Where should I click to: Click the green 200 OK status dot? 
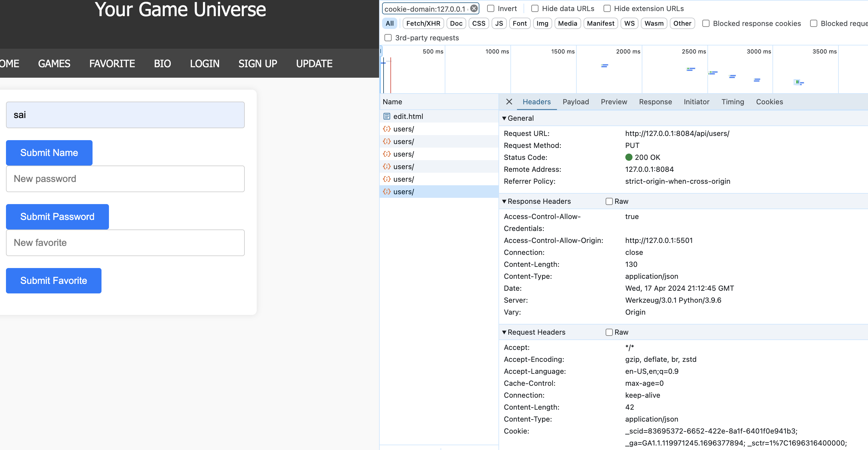tap(628, 157)
